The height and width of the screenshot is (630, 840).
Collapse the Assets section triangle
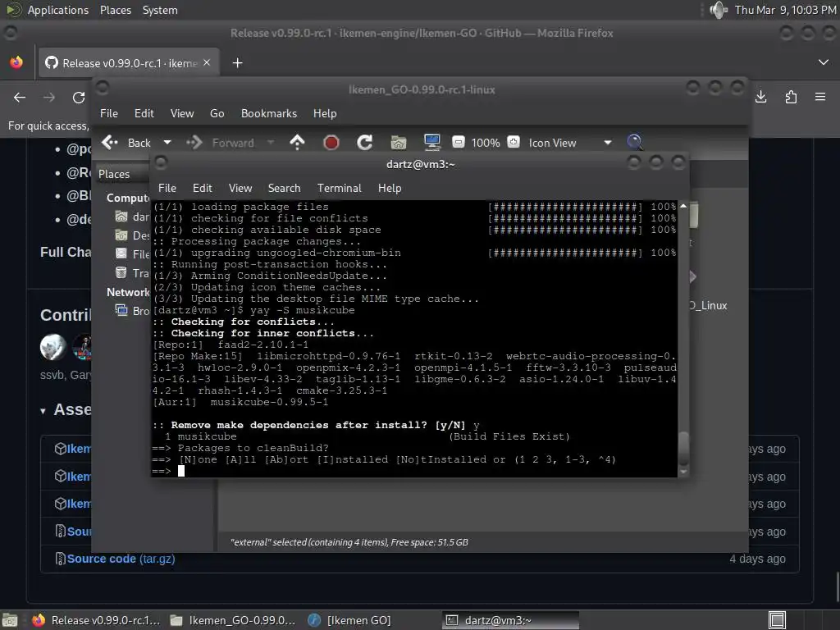tap(43, 411)
